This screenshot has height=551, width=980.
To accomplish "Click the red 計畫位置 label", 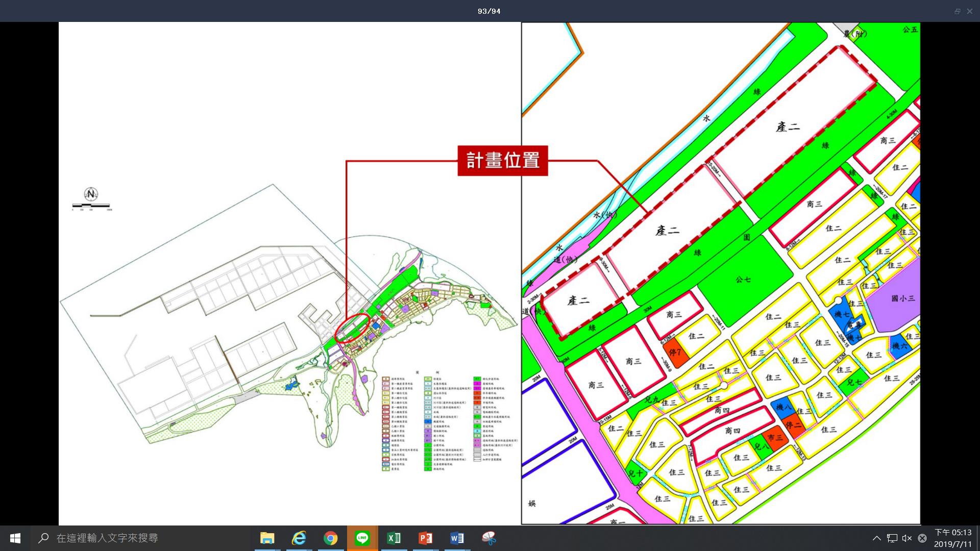I will click(503, 161).
